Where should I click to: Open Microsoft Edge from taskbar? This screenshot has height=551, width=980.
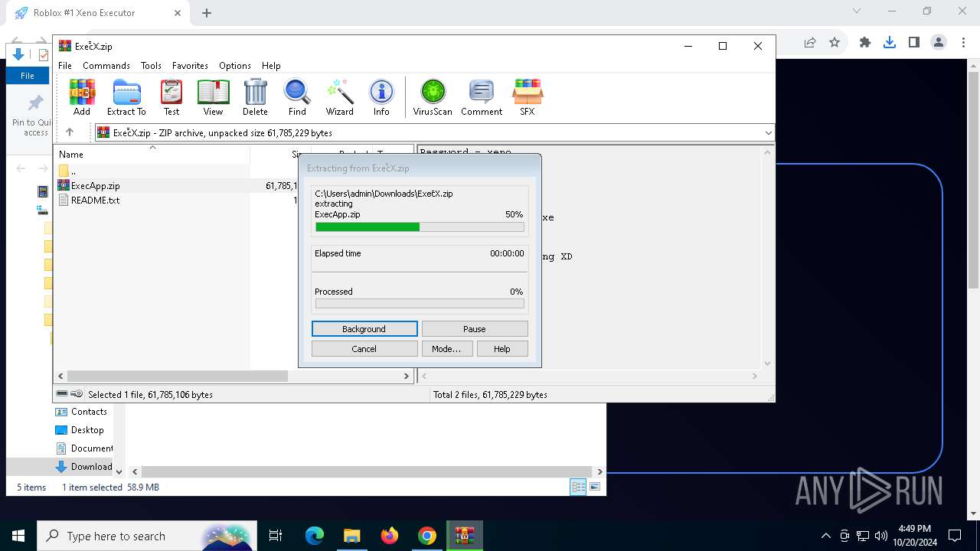pyautogui.click(x=315, y=536)
